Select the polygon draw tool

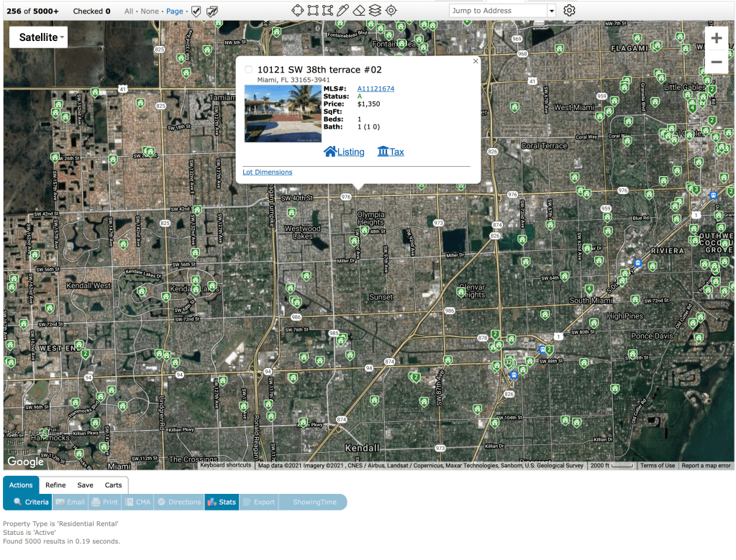(328, 10)
